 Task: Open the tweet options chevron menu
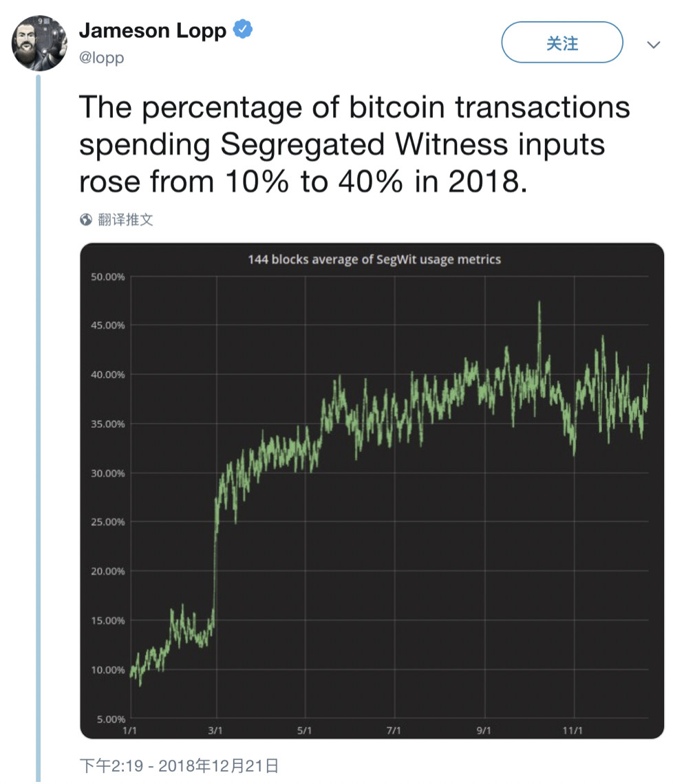[x=653, y=45]
